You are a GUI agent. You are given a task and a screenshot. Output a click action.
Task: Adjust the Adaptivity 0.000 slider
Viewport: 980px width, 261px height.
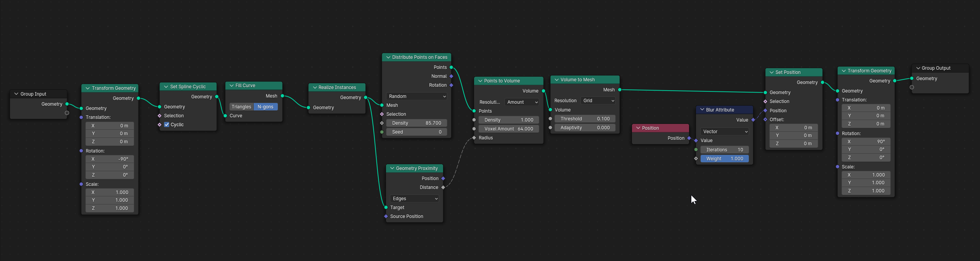click(585, 128)
